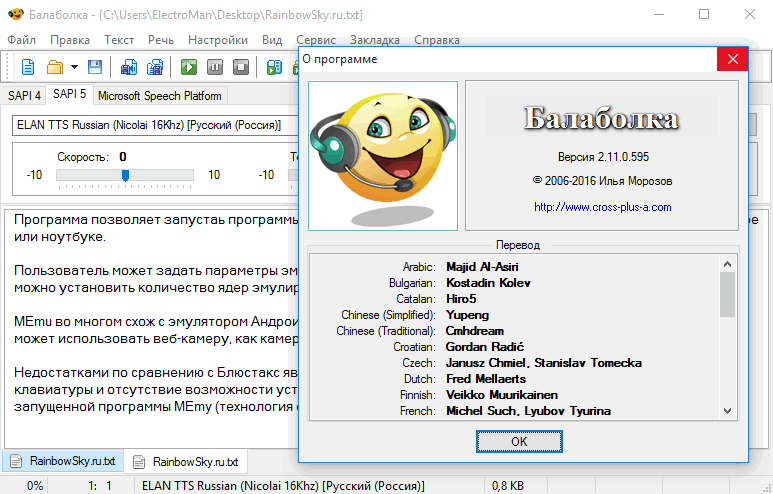
Task: Click the Dutch translator Fred Mellaerts
Action: 486,379
